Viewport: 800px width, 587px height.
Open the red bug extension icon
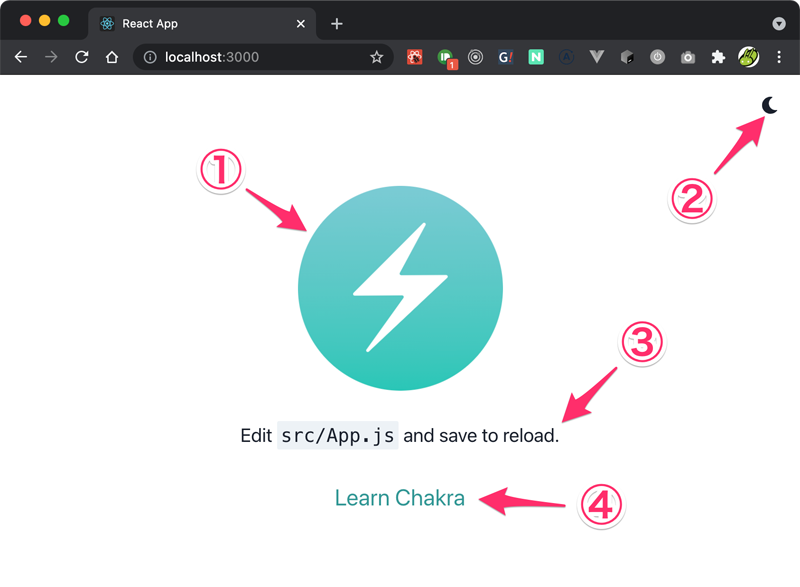414,57
